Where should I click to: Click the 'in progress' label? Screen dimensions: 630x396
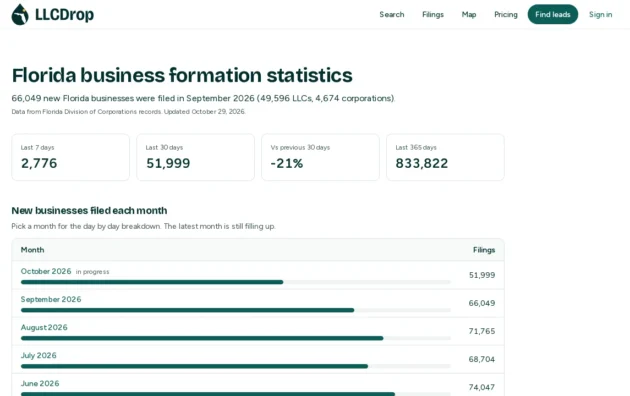(x=92, y=272)
